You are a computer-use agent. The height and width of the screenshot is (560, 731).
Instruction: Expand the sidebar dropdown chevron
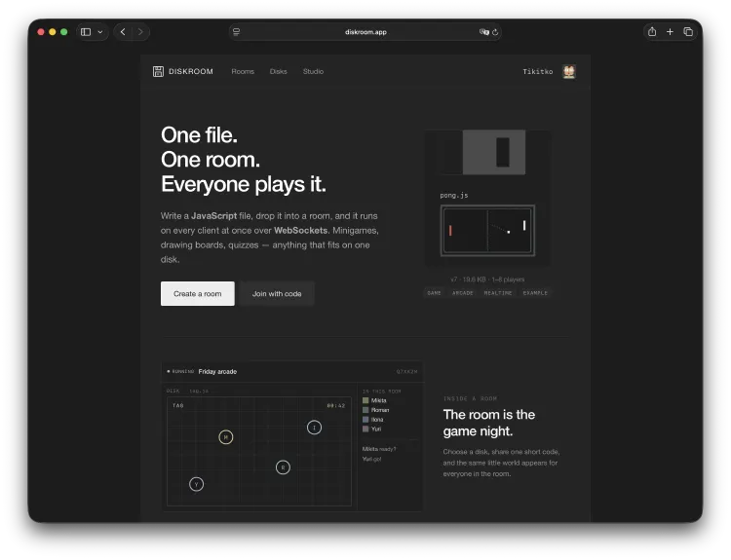pyautogui.click(x=100, y=32)
